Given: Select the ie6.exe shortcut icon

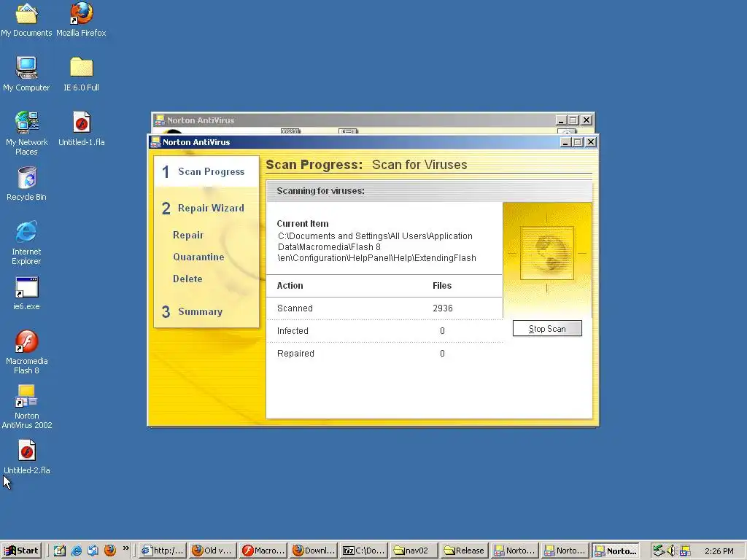Looking at the screenshot, I should [26, 293].
